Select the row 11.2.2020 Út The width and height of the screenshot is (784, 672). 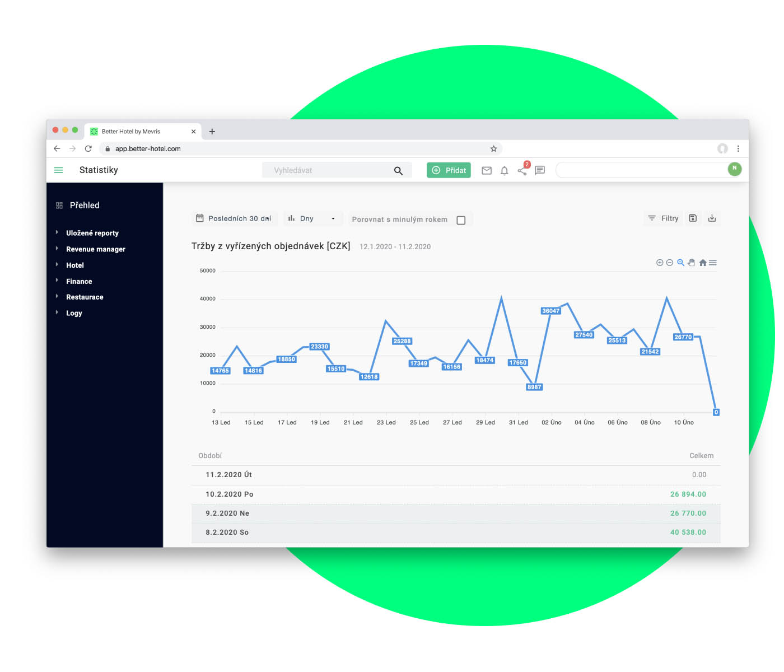pyautogui.click(x=456, y=475)
